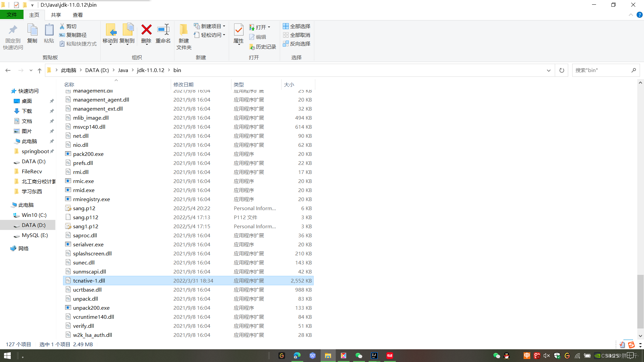Switch to the View (查看) ribbon tab
The height and width of the screenshot is (362, 644).
click(77, 15)
